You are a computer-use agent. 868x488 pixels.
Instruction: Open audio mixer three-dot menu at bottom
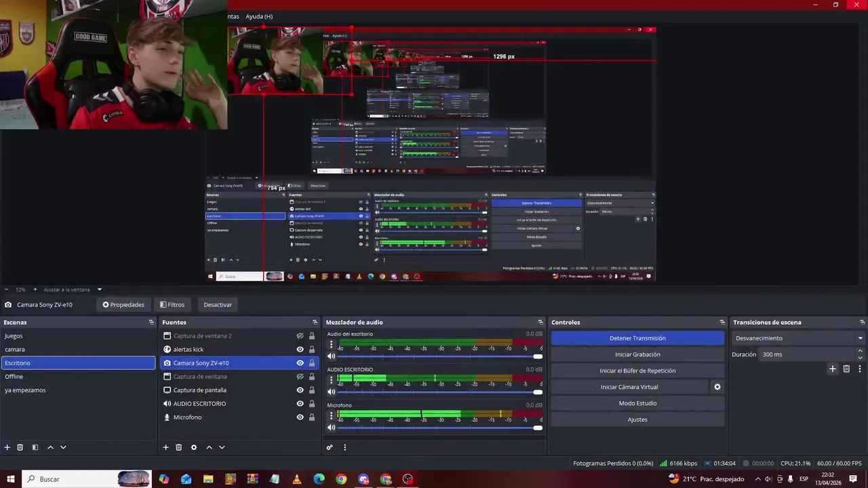coord(344,447)
